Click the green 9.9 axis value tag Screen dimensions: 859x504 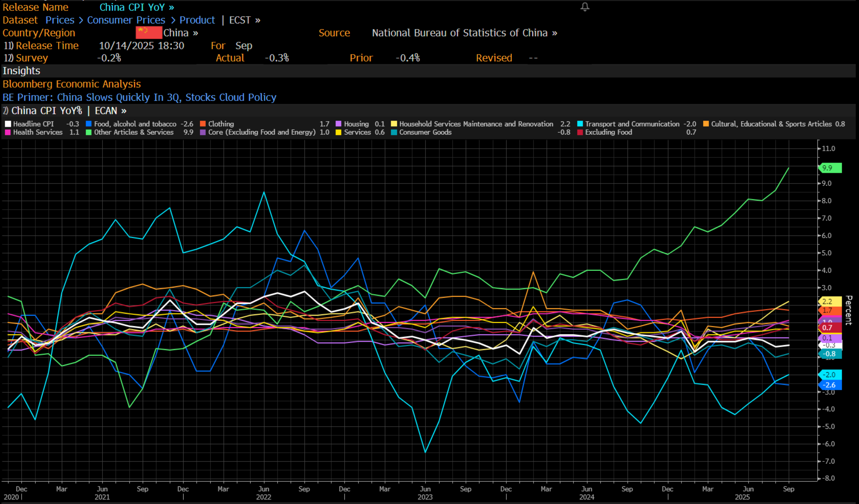[x=830, y=168]
